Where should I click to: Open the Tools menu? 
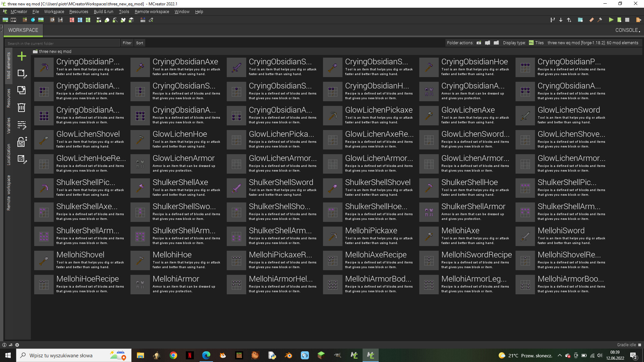coord(124,11)
